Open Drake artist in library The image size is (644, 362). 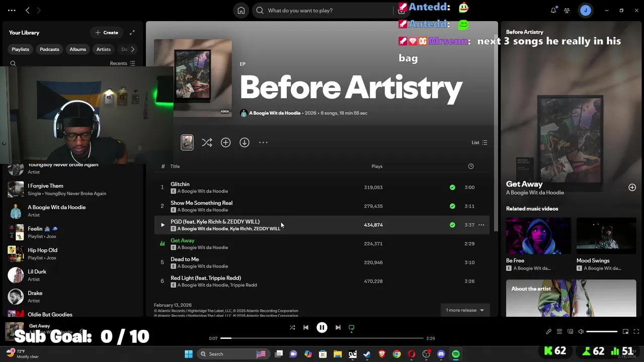(73, 297)
